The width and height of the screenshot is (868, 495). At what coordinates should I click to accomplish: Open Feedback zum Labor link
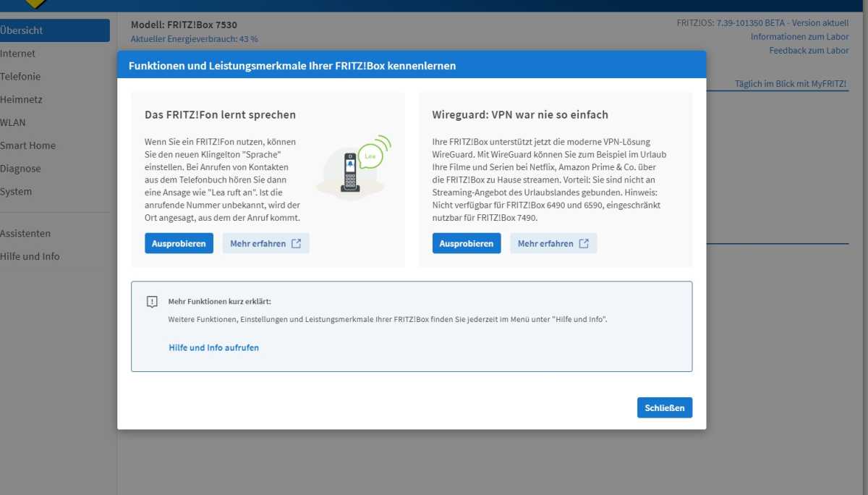point(809,50)
